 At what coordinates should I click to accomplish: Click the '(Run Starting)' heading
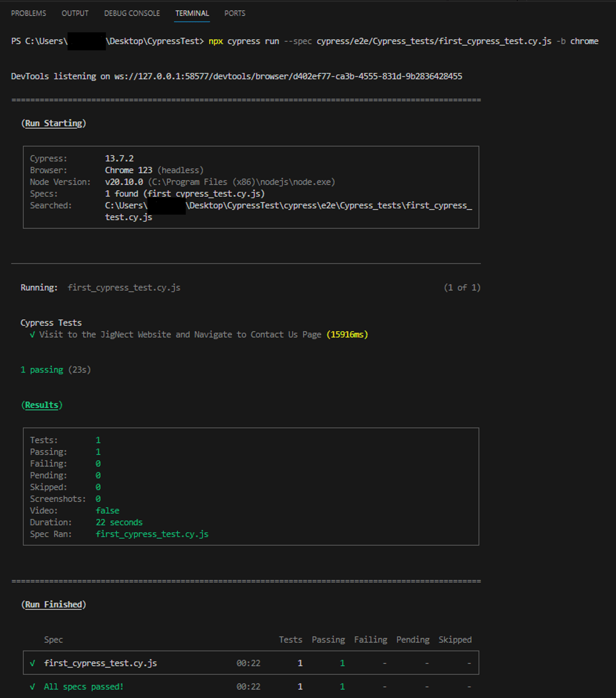coord(54,123)
